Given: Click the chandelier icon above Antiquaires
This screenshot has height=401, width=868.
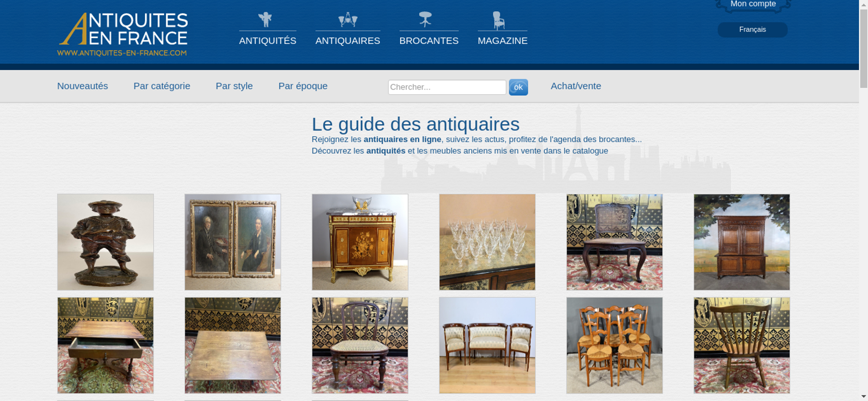Looking at the screenshot, I should (348, 20).
